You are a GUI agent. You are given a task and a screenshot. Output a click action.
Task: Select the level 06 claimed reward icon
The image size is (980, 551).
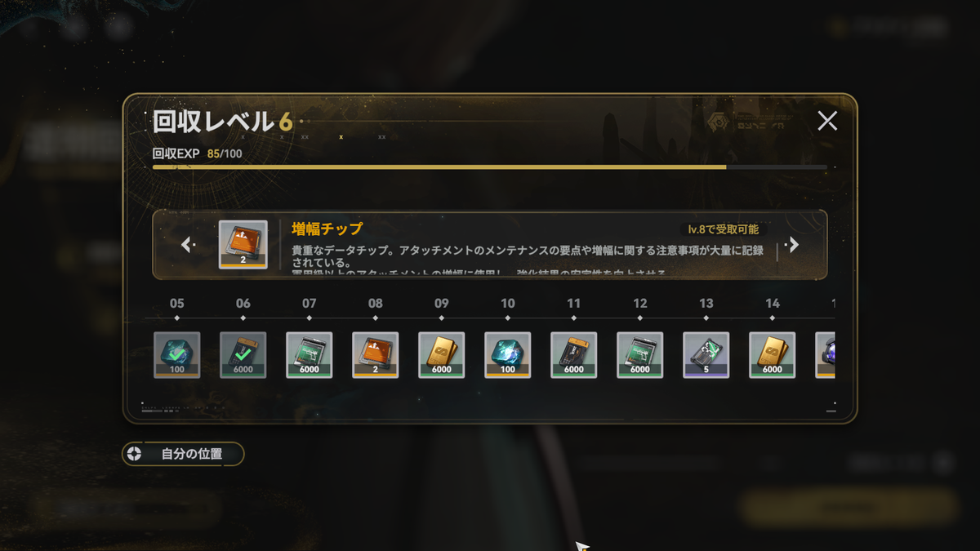(x=243, y=355)
